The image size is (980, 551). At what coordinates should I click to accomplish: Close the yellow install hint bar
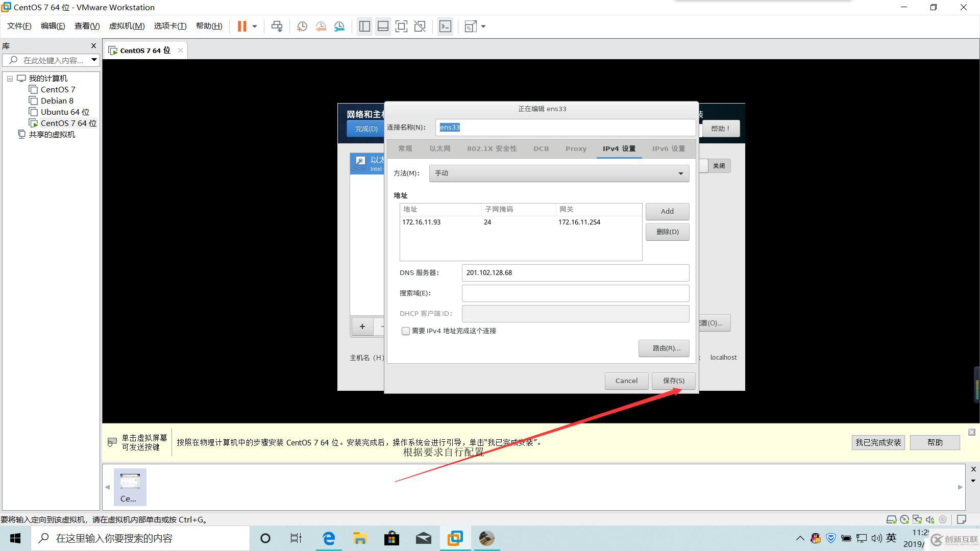pyautogui.click(x=972, y=432)
